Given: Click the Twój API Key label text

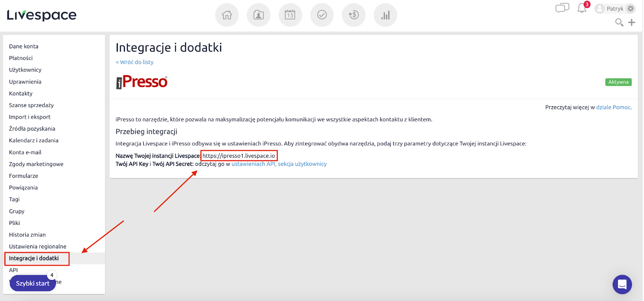Looking at the screenshot, I should click(x=132, y=164).
